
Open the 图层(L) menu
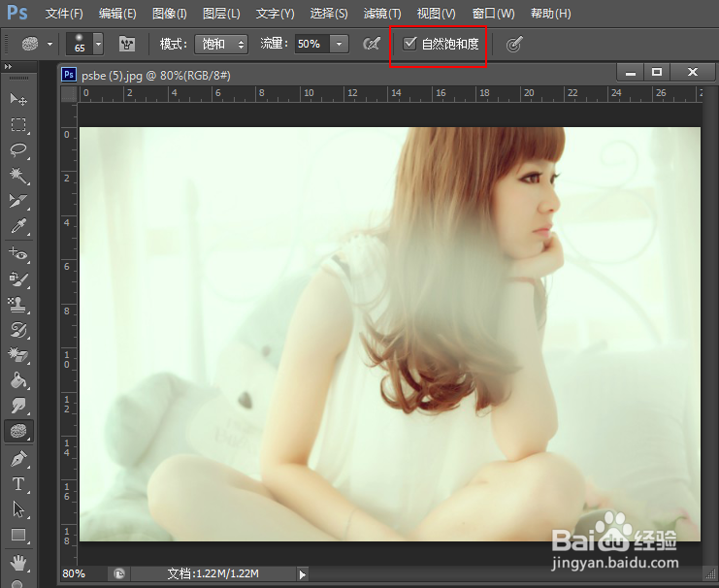[221, 14]
